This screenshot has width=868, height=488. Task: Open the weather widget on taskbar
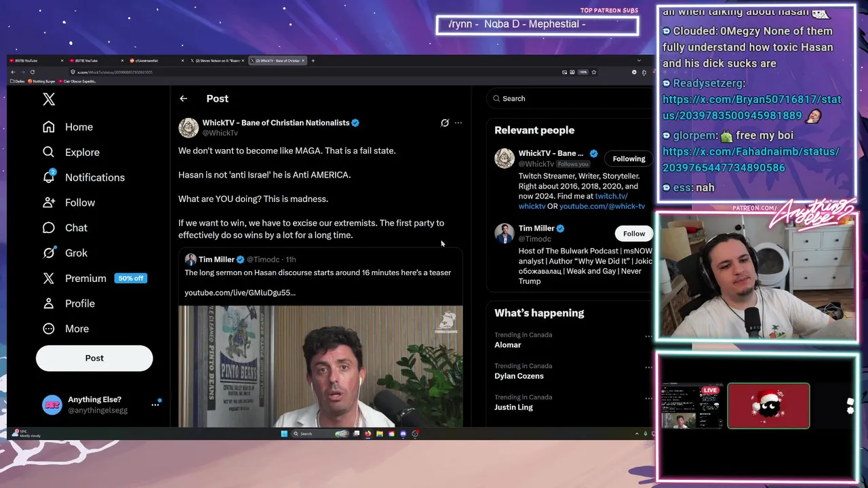[26, 434]
